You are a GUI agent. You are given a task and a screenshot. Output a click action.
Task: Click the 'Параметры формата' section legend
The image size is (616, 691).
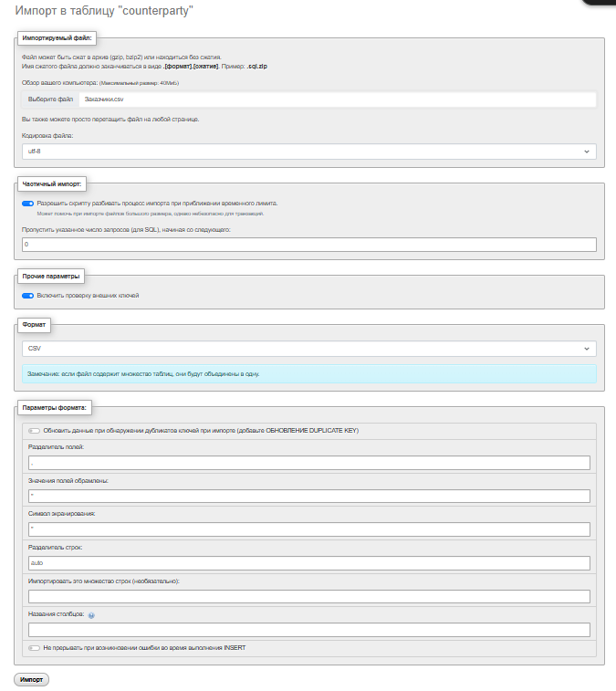[x=57, y=408]
